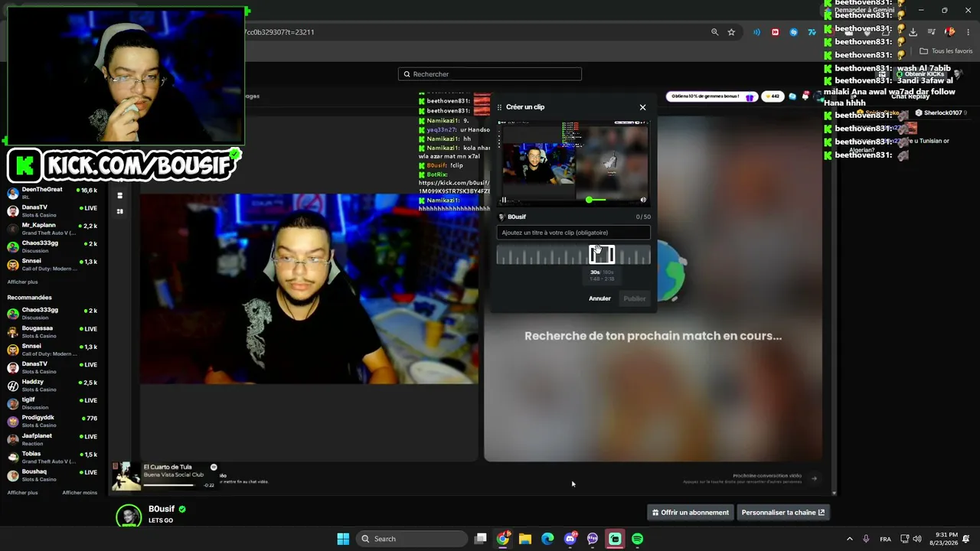This screenshot has height=551, width=980.
Task: Open Google Chrome from the taskbar
Action: [x=502, y=539]
